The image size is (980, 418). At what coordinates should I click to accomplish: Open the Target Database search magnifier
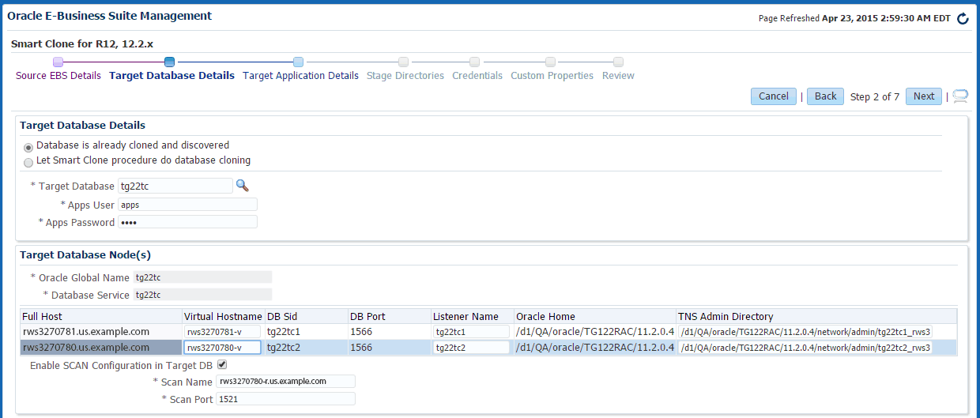pos(243,186)
